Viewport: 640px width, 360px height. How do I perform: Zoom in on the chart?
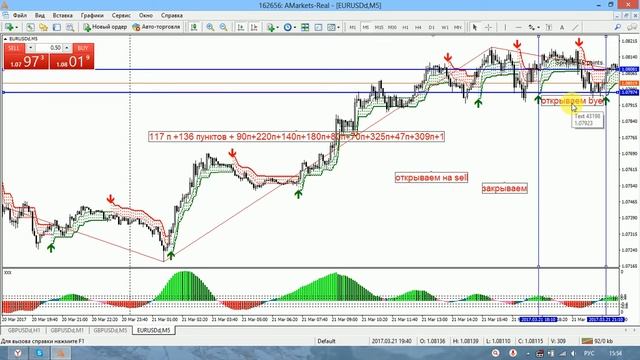[210, 27]
